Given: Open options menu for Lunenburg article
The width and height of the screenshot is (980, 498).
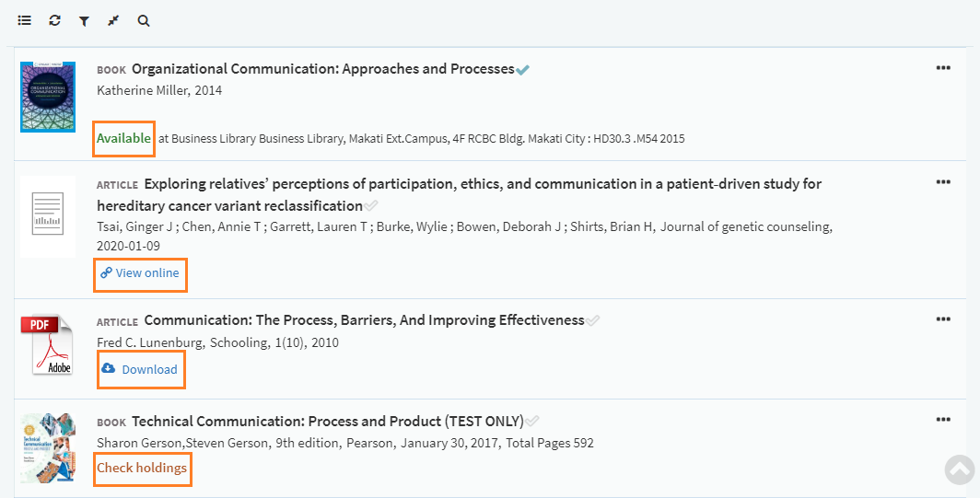Looking at the screenshot, I should pos(943,319).
